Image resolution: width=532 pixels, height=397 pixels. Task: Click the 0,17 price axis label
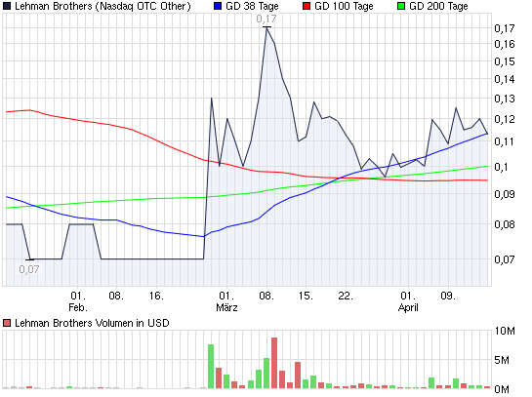tap(505, 28)
